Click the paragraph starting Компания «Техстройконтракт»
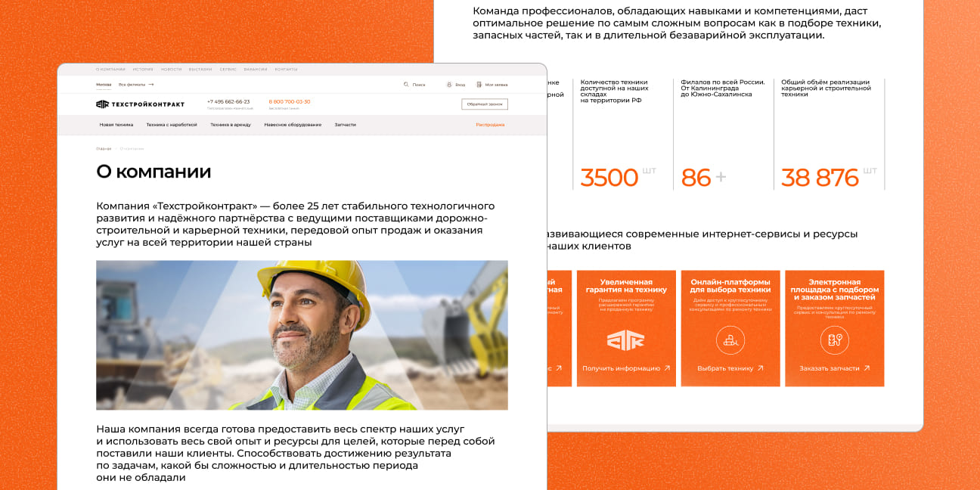 [296, 224]
